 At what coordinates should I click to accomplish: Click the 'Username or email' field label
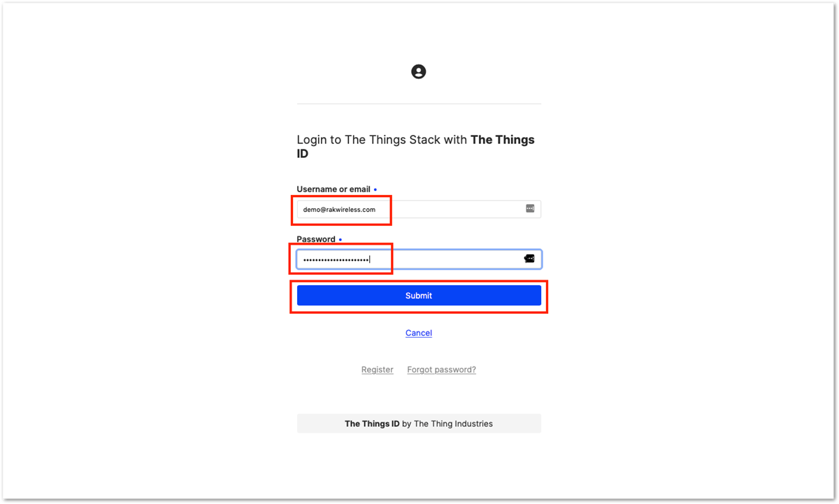[x=334, y=189]
